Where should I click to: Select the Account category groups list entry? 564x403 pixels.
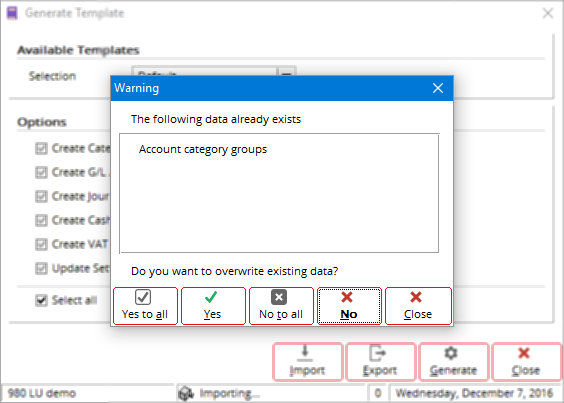(203, 149)
